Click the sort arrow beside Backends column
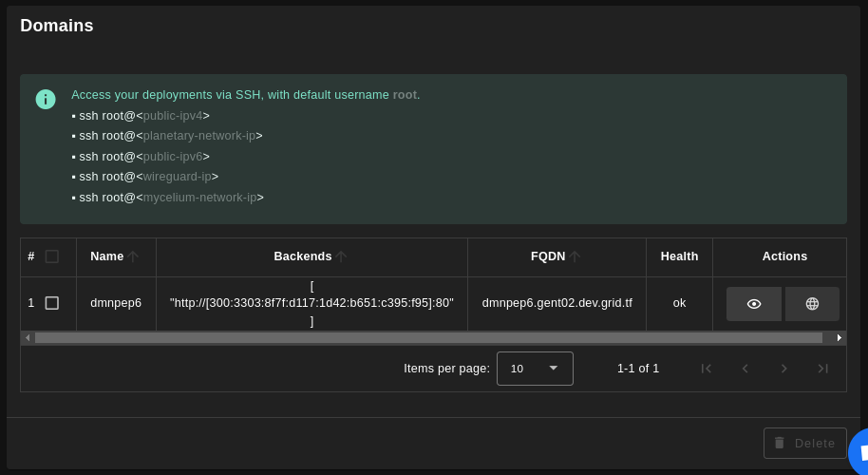Screen dimensions: 868x475 (342, 256)
